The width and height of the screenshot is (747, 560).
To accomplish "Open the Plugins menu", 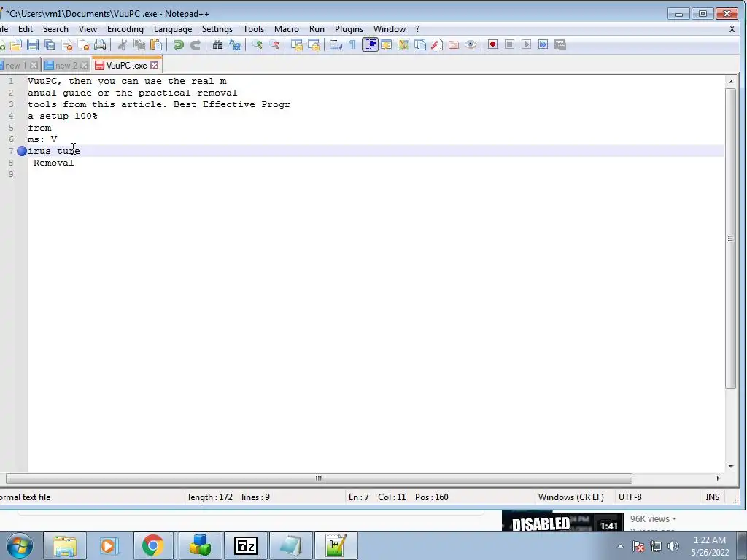I will pyautogui.click(x=349, y=29).
